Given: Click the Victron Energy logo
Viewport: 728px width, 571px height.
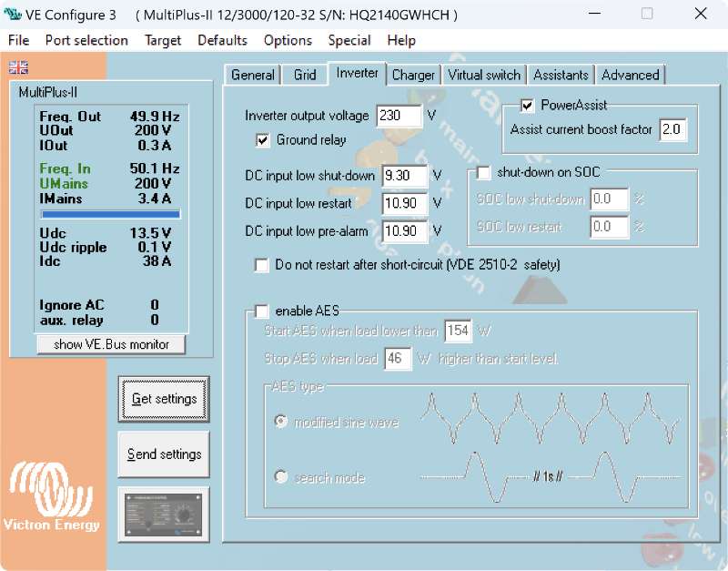Looking at the screenshot, I should coord(53,496).
